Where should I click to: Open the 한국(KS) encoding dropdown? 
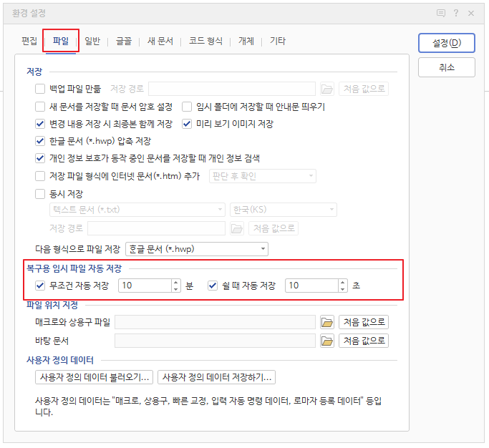click(x=284, y=210)
